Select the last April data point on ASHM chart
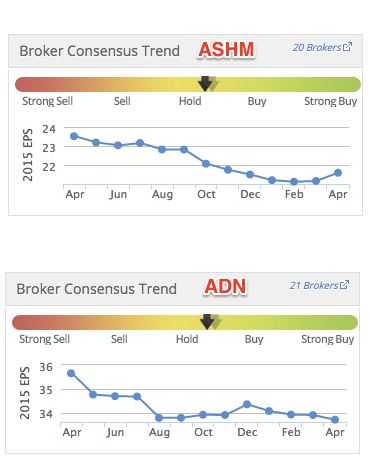 (338, 173)
